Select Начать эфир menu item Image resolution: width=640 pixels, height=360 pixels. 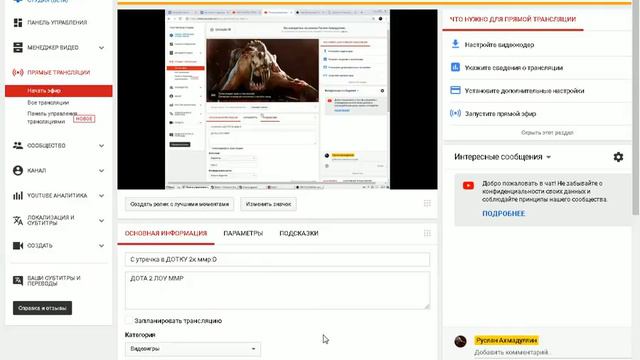58,91
